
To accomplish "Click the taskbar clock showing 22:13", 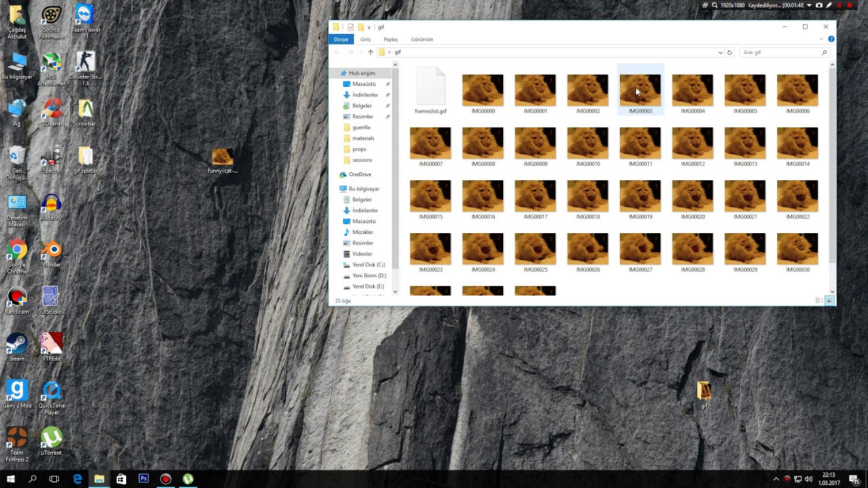I will tap(831, 479).
